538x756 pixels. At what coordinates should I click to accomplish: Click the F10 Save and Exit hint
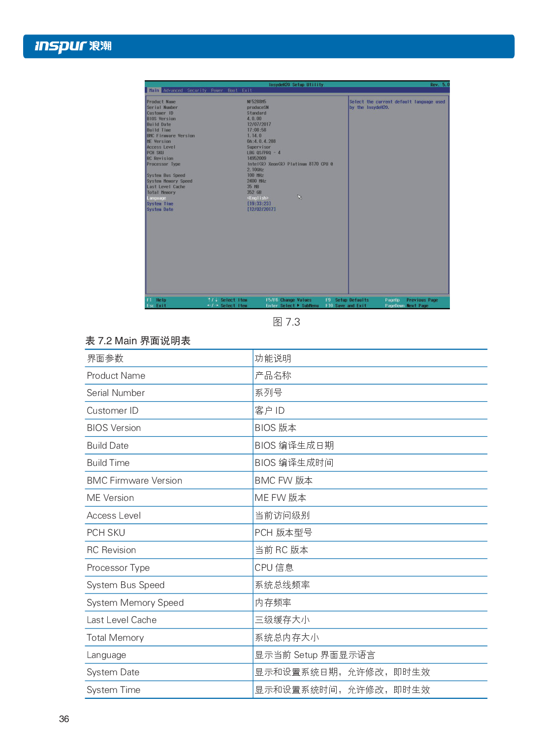(x=346, y=306)
